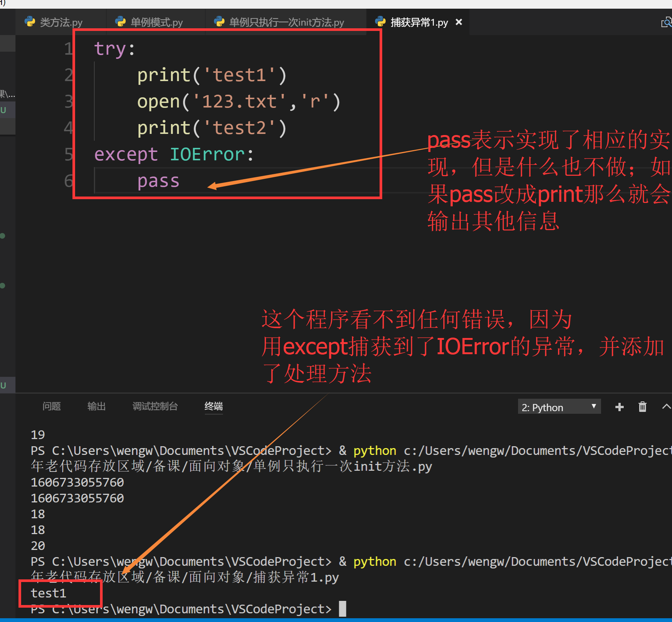Toggle maximize of the terminal panel with the chevron
The image size is (672, 622).
click(666, 407)
